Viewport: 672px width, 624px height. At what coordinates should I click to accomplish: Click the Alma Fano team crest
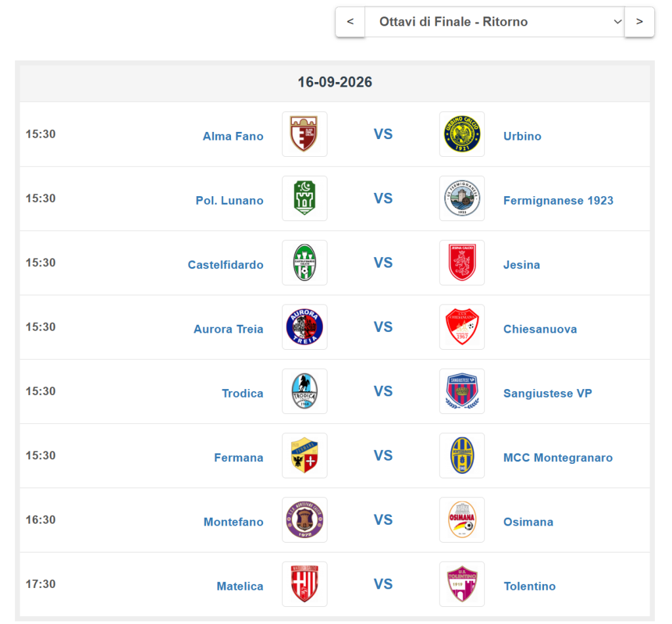click(304, 134)
